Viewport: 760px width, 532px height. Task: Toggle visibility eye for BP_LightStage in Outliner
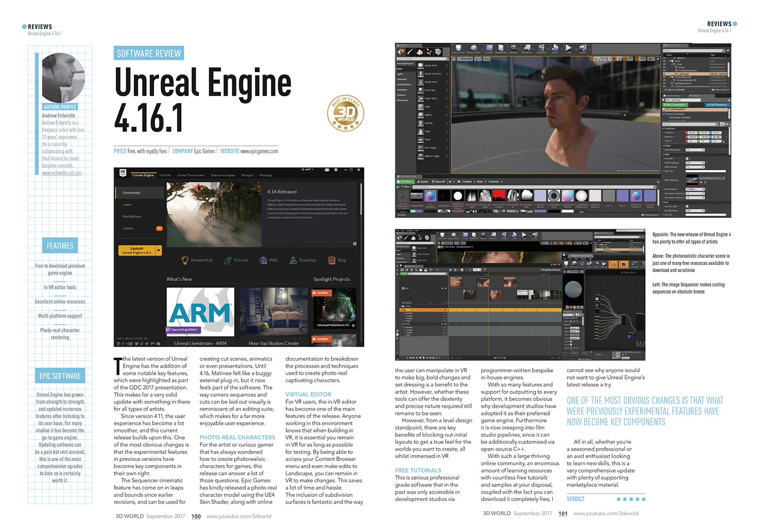664,74
